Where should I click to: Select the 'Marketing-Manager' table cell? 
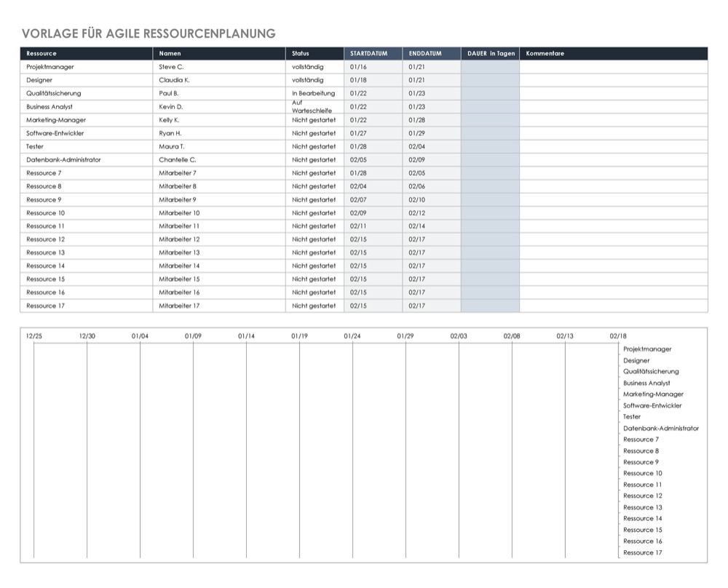tap(87, 120)
